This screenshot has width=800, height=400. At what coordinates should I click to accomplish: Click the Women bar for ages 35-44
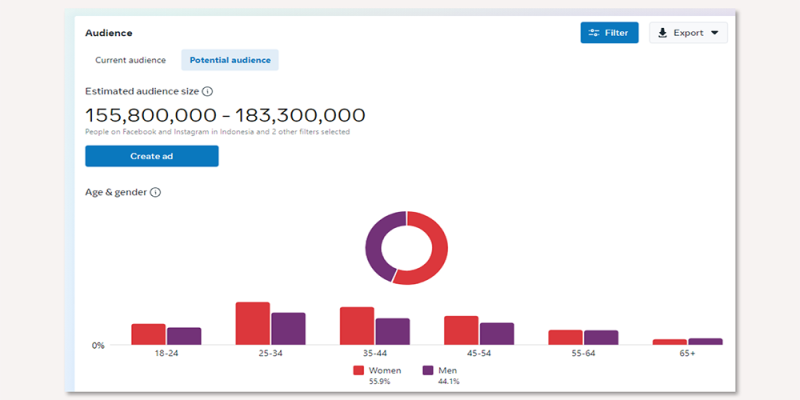[x=357, y=326]
